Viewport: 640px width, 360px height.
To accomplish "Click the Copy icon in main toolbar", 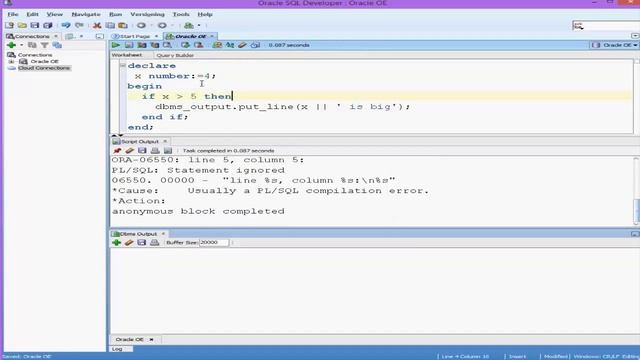I will (x=110, y=25).
